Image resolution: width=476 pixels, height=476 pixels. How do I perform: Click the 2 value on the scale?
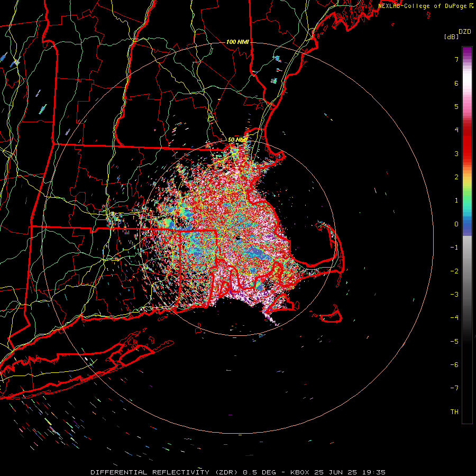456,177
